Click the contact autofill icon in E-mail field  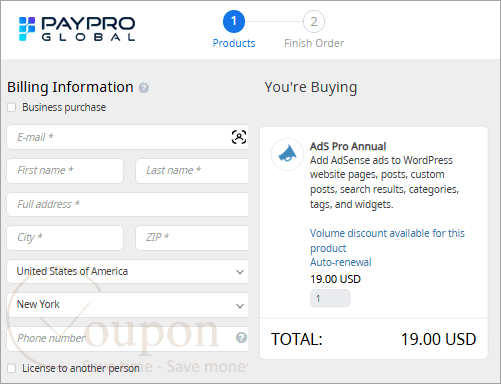point(239,137)
